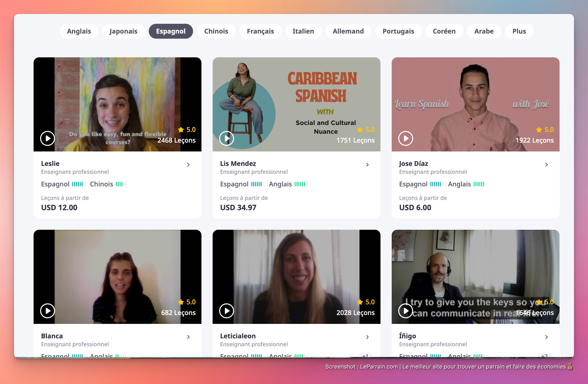Image resolution: width=588 pixels, height=384 pixels.
Task: Open Leslie's profile via chevron arrow
Action: 188,165
